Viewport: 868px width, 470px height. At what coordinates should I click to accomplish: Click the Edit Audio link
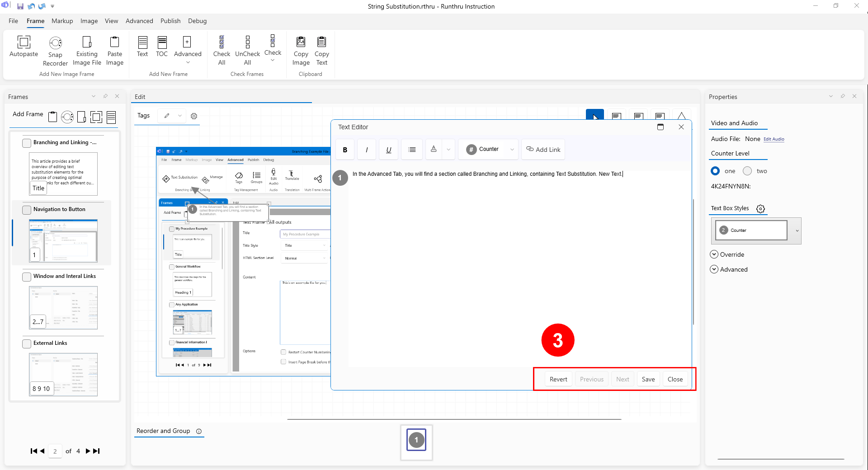click(774, 139)
